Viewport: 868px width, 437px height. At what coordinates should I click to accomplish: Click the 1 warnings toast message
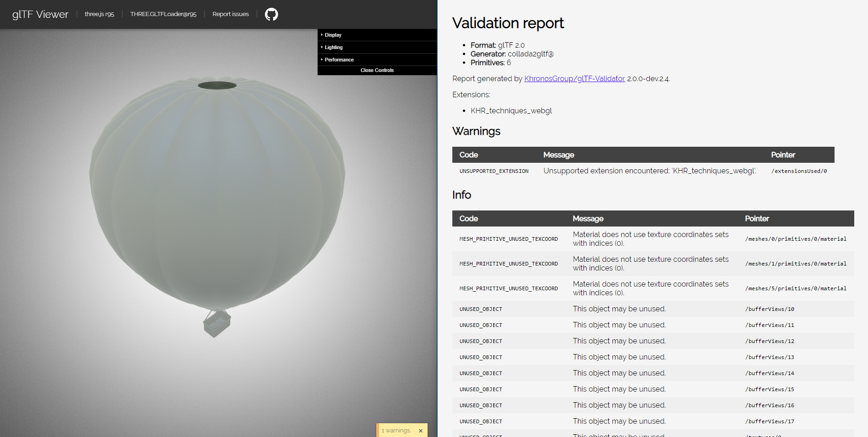pyautogui.click(x=395, y=431)
